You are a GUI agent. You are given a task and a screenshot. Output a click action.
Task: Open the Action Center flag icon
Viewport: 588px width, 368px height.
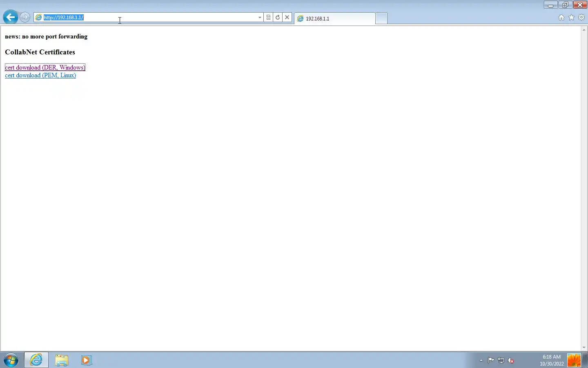[x=491, y=360]
